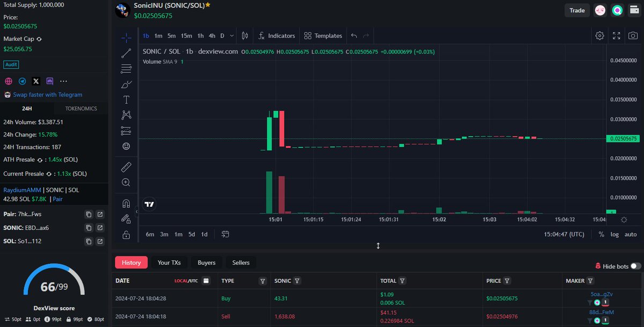Enter fullscreen chart mode
The width and height of the screenshot is (644, 327).
tap(617, 36)
